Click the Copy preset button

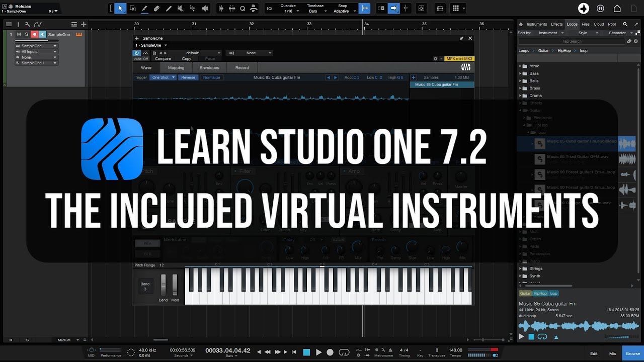coord(187,59)
